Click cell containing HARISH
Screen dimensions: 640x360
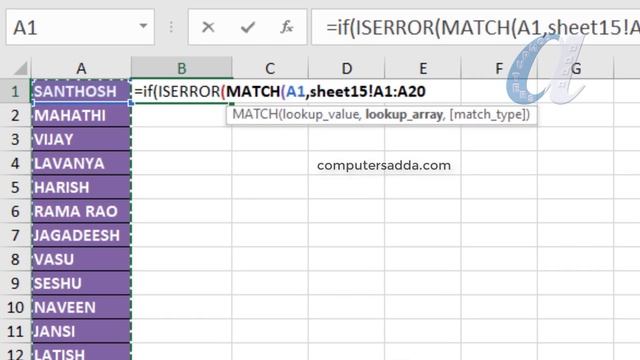click(x=81, y=187)
